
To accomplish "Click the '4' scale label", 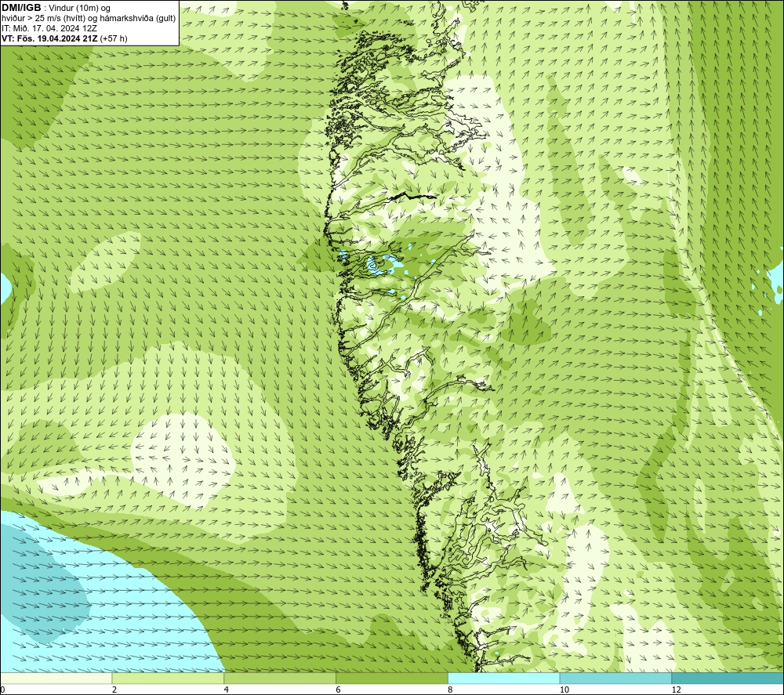I will [x=227, y=690].
